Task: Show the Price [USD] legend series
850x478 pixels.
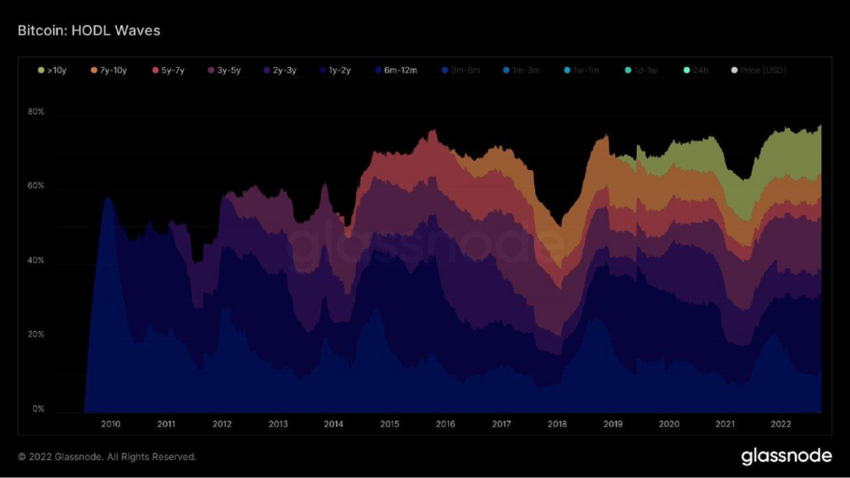Action: pyautogui.click(x=762, y=71)
